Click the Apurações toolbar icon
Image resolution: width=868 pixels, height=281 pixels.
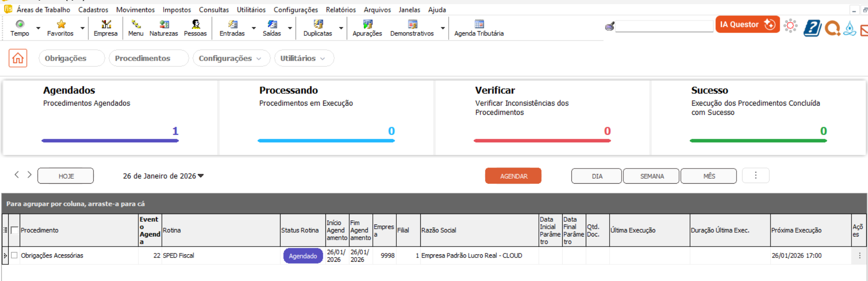(x=367, y=28)
